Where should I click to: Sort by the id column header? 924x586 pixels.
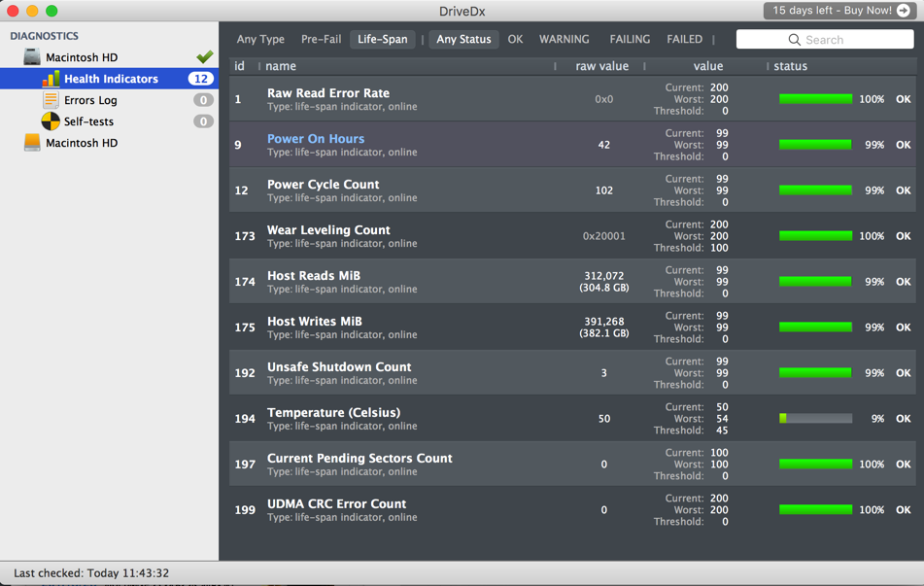[239, 66]
